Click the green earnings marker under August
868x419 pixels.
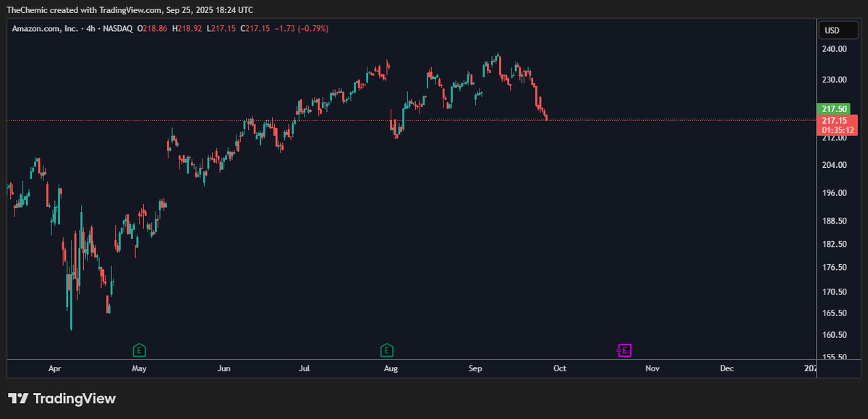(x=387, y=351)
